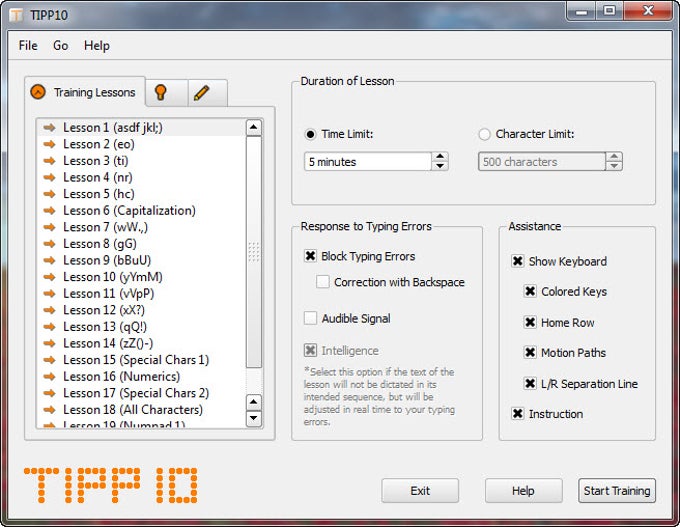Screen dimensions: 680x527
Task: Open the File menu
Action: (x=28, y=46)
